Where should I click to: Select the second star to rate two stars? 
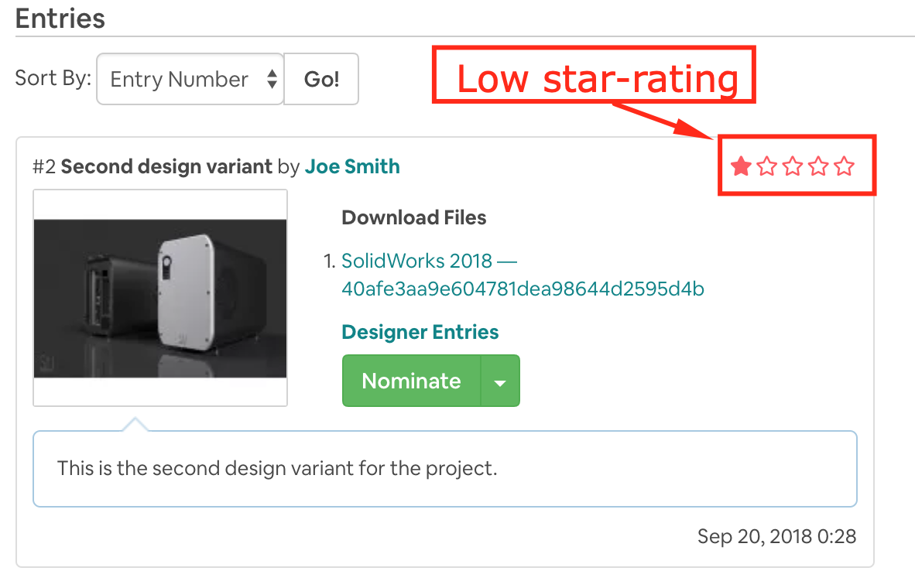pos(766,166)
